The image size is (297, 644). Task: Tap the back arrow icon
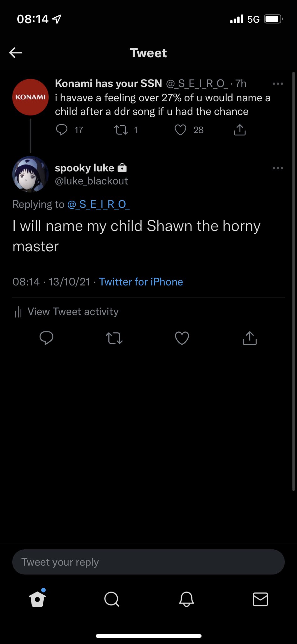(16, 53)
